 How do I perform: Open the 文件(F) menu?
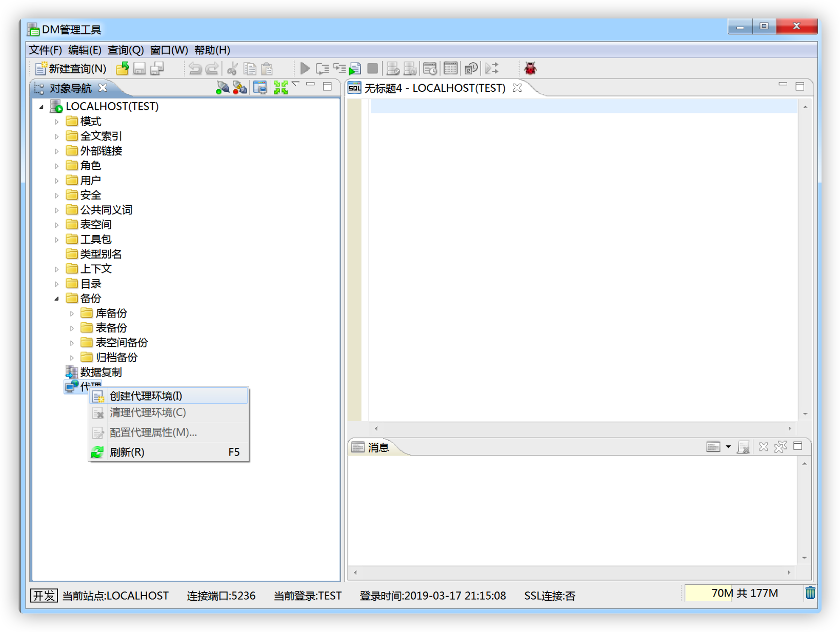click(45, 50)
